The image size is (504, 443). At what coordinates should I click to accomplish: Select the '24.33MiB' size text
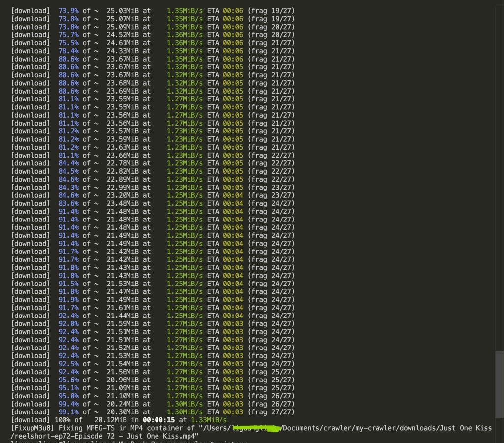(123, 51)
